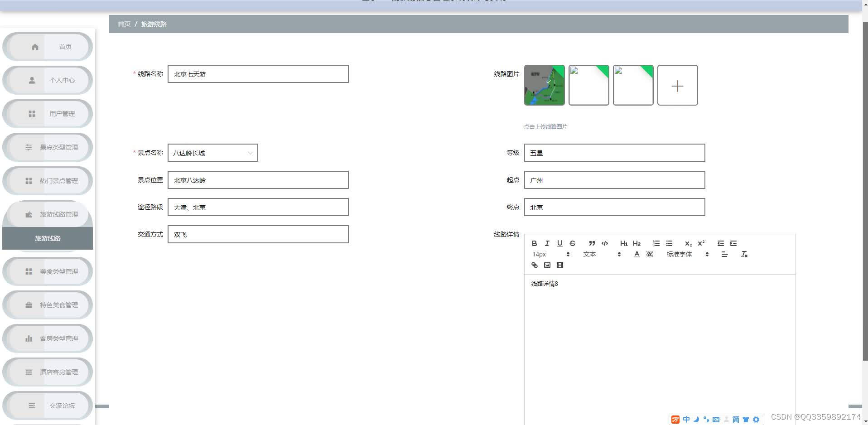Expand 酒店客房管理 in the sidebar
Image resolution: width=868 pixels, height=425 pixels.
click(x=48, y=372)
